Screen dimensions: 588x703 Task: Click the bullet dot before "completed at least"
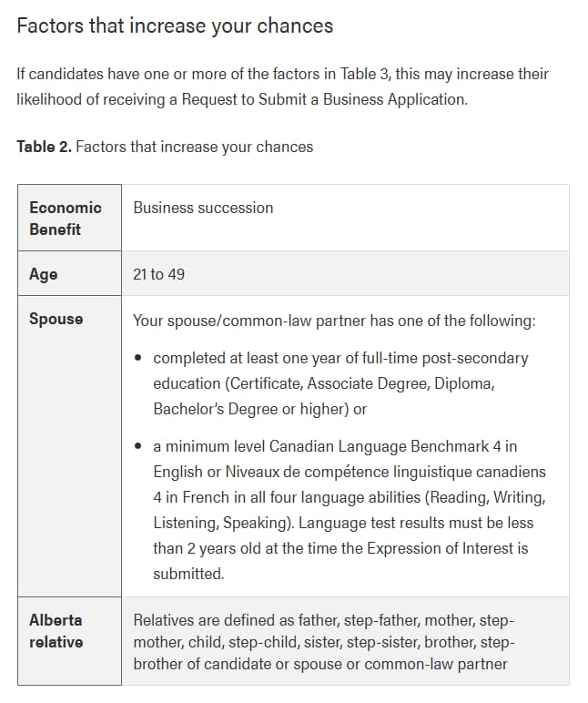click(137, 358)
